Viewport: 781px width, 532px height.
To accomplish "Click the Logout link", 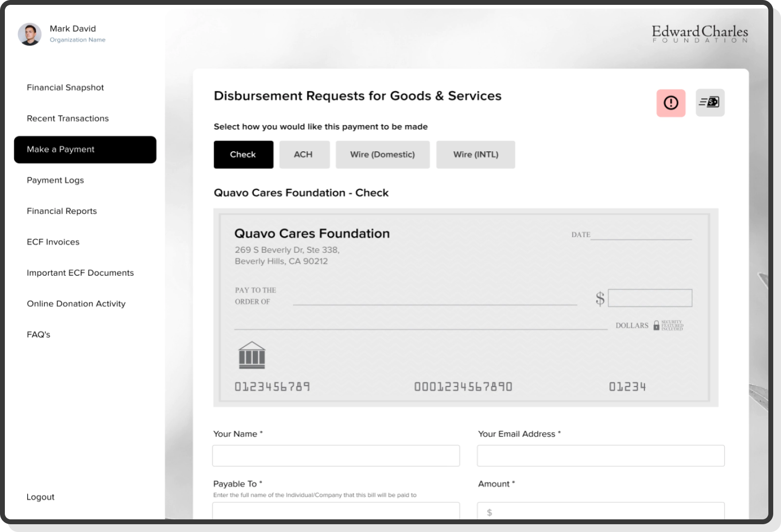I will point(40,497).
